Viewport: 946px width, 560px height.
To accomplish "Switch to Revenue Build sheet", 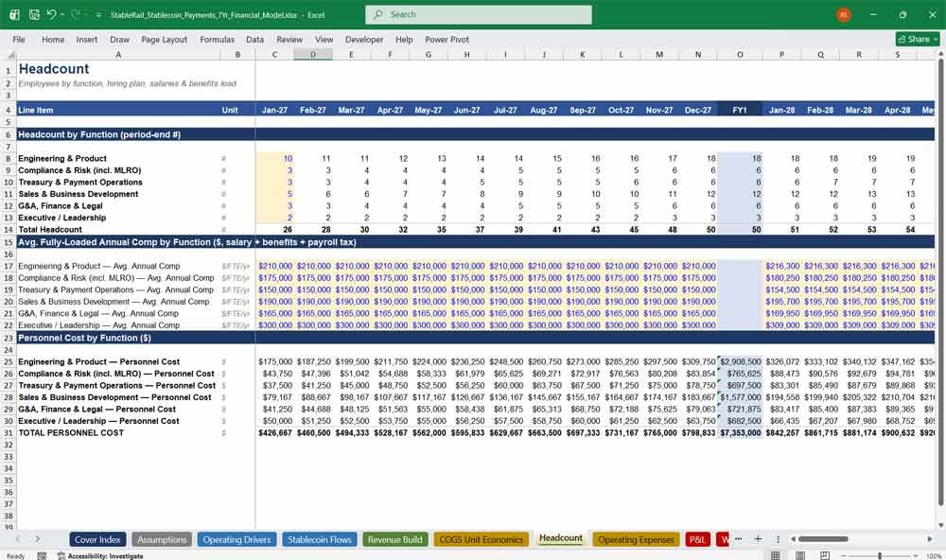I will click(395, 539).
